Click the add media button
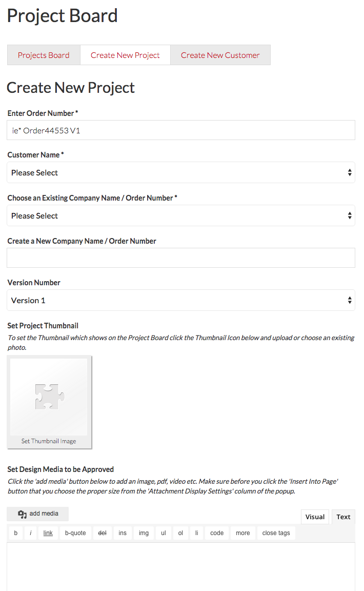Viewport: 364px width, 591px height. tap(37, 514)
